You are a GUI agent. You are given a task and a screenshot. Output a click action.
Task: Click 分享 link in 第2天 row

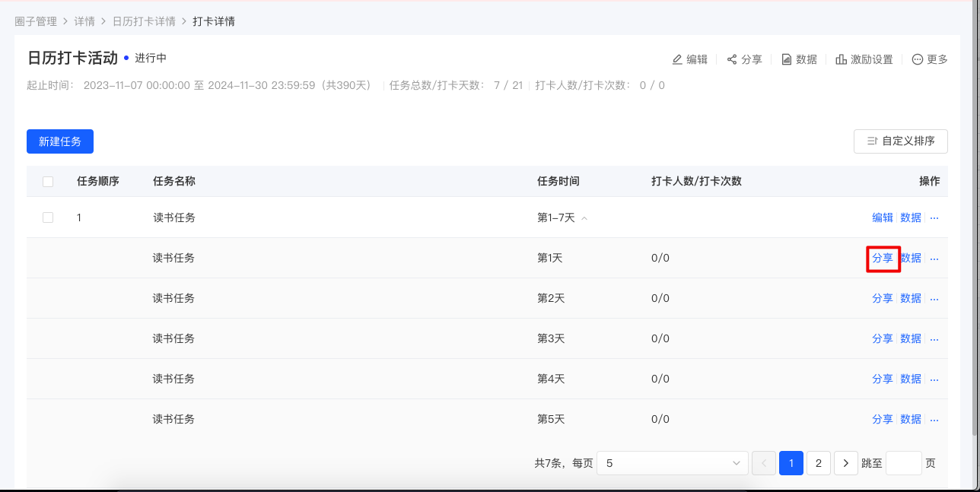tap(883, 299)
